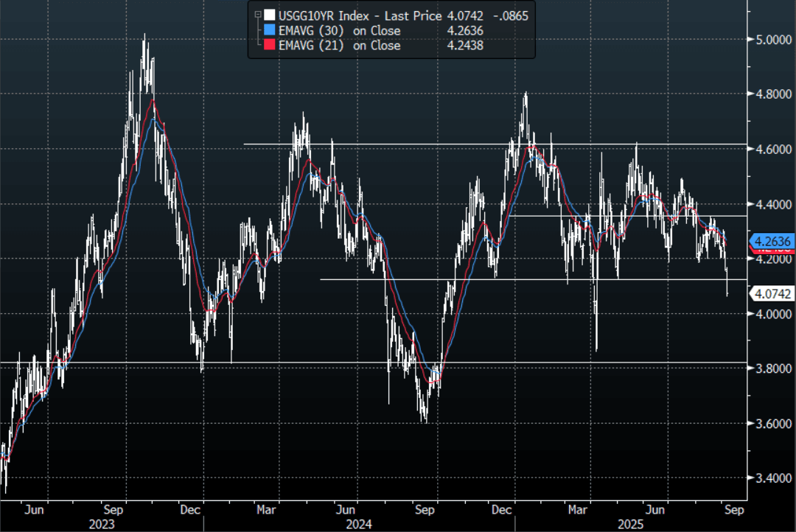Collapse the legend tree expander box
This screenshot has width=796, height=532.
(x=256, y=15)
